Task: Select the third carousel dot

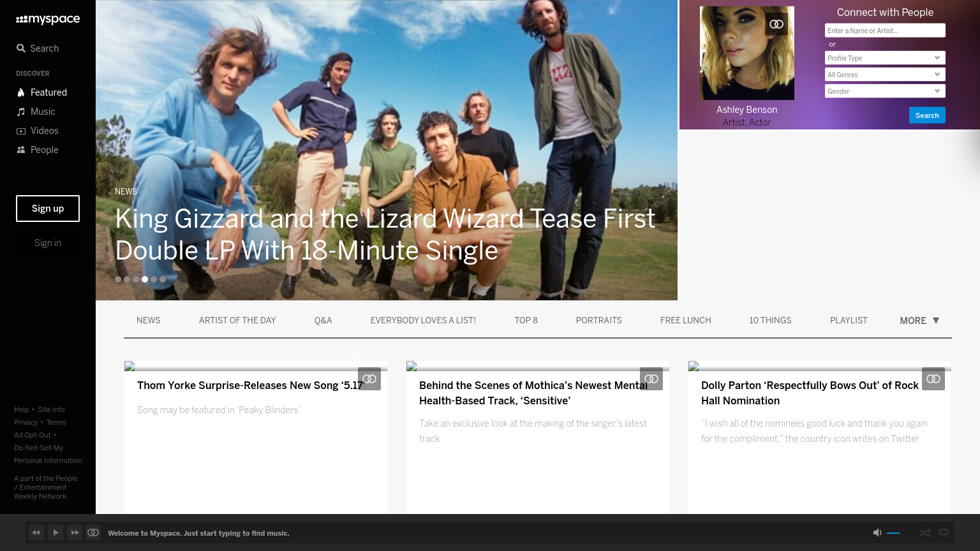Action: click(x=136, y=279)
